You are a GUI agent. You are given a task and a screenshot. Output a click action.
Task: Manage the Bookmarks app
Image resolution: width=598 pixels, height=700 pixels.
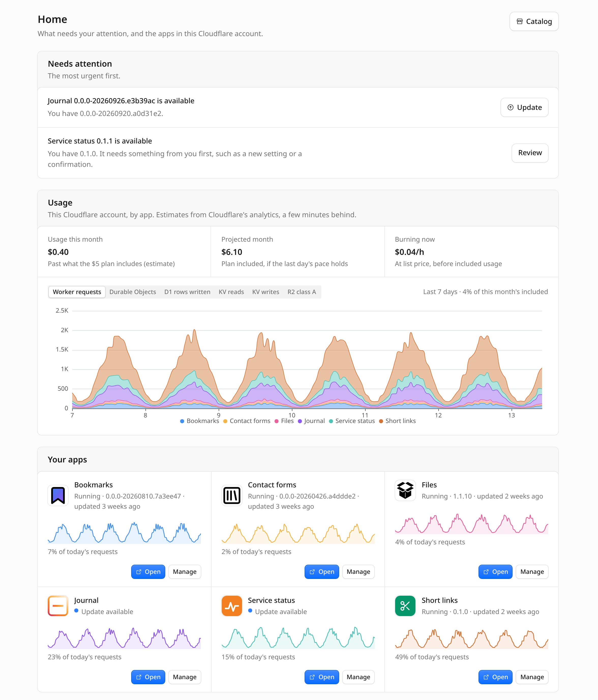pyautogui.click(x=185, y=572)
